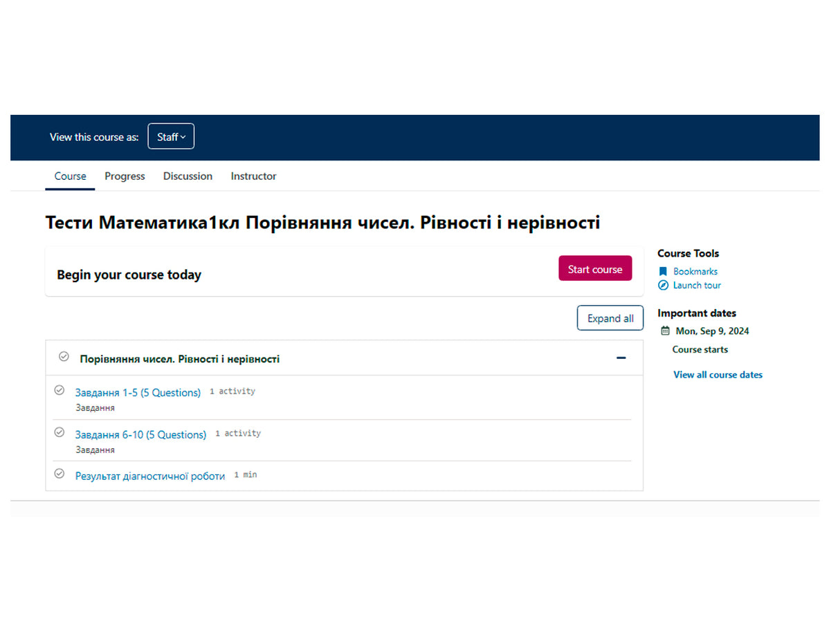Go to the Instructor tab

[x=253, y=176]
